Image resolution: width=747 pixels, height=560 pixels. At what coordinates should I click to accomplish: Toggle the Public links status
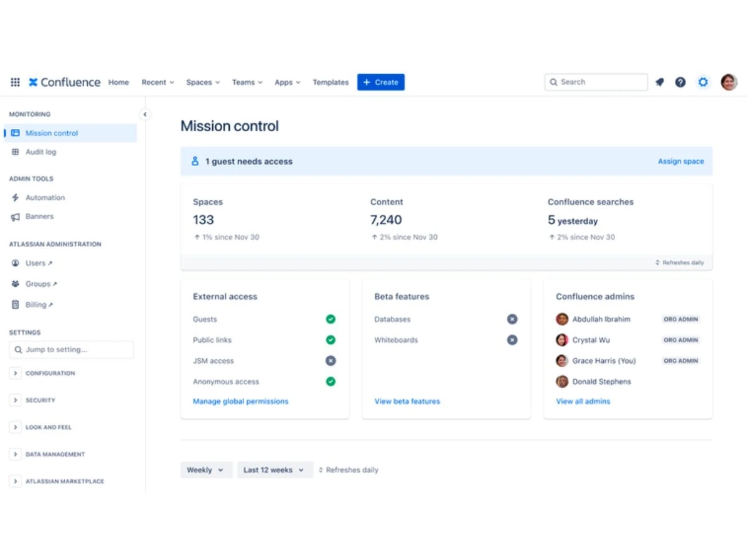point(331,340)
